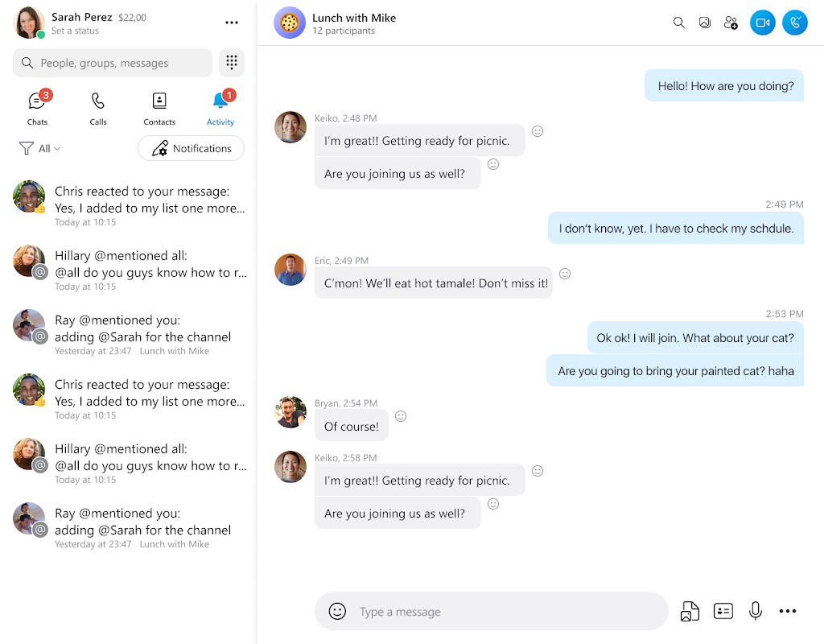Image resolution: width=824 pixels, height=644 pixels.
Task: Record a voice message
Action: pos(755,611)
